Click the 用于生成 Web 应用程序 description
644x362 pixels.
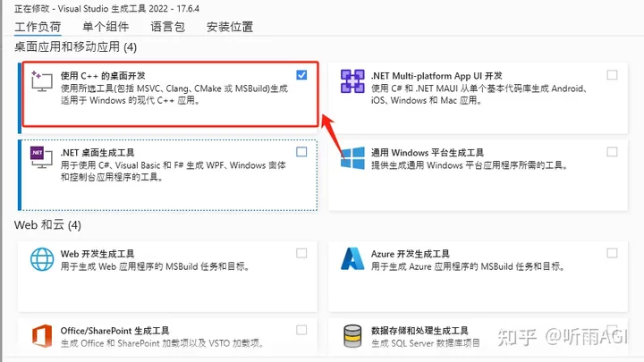156,266
